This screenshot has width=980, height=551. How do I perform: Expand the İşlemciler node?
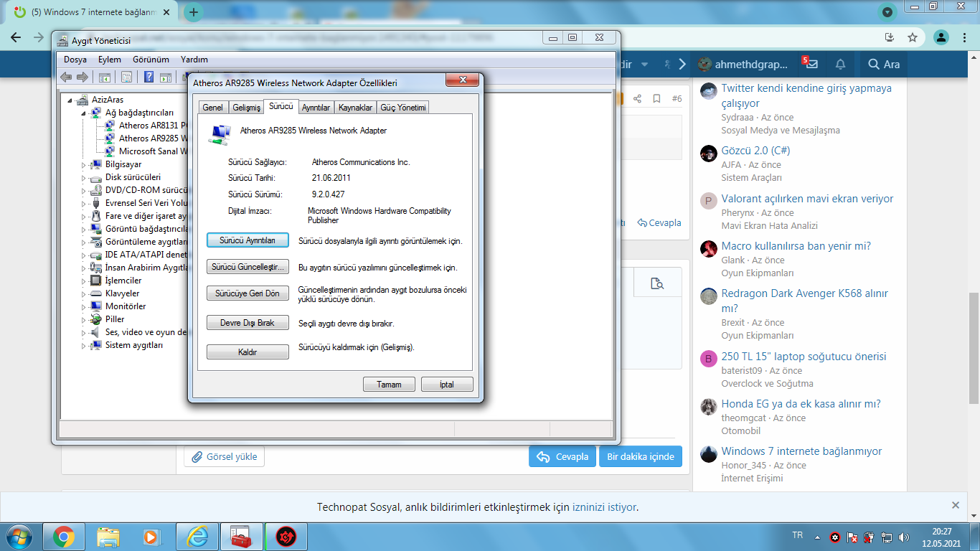pyautogui.click(x=83, y=281)
